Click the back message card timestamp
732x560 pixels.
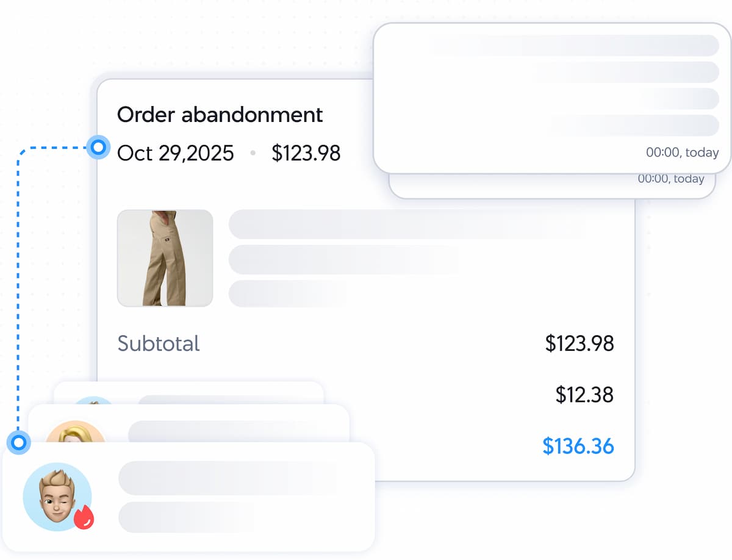point(671,179)
